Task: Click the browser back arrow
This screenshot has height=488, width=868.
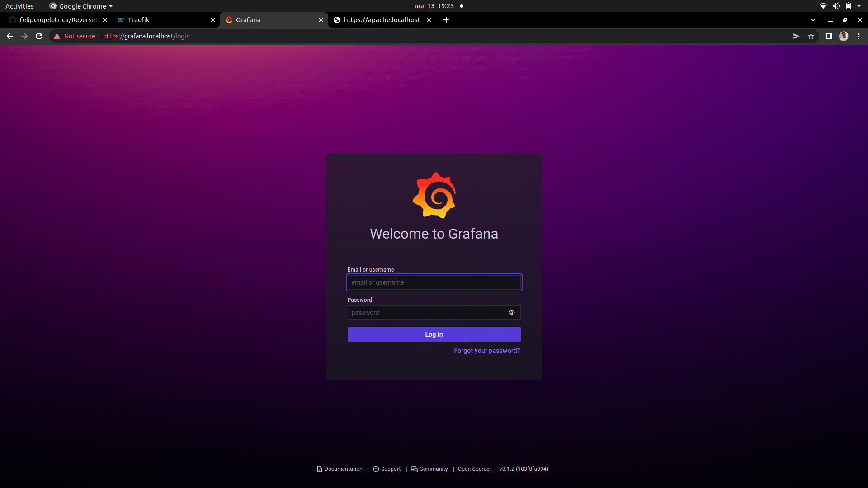Action: pyautogui.click(x=10, y=36)
